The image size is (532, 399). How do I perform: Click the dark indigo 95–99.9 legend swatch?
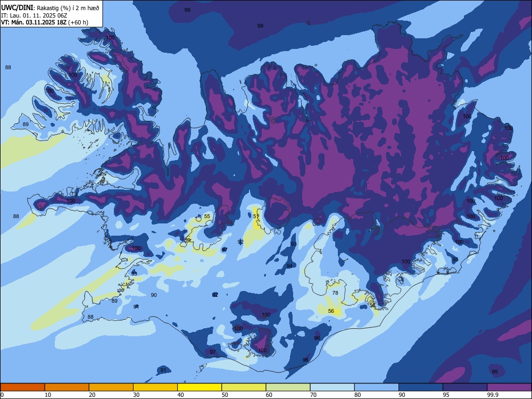click(x=465, y=387)
